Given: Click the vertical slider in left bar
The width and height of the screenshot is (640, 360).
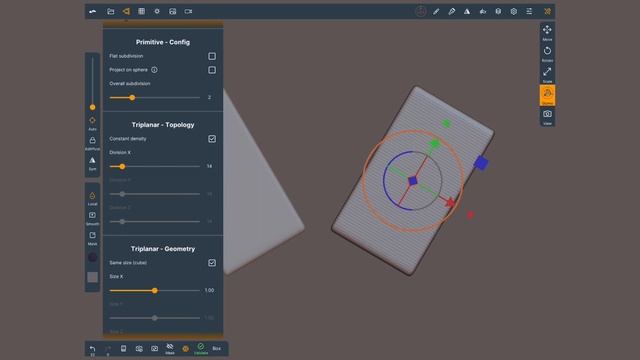Looking at the screenshot, I should pyautogui.click(x=93, y=83).
